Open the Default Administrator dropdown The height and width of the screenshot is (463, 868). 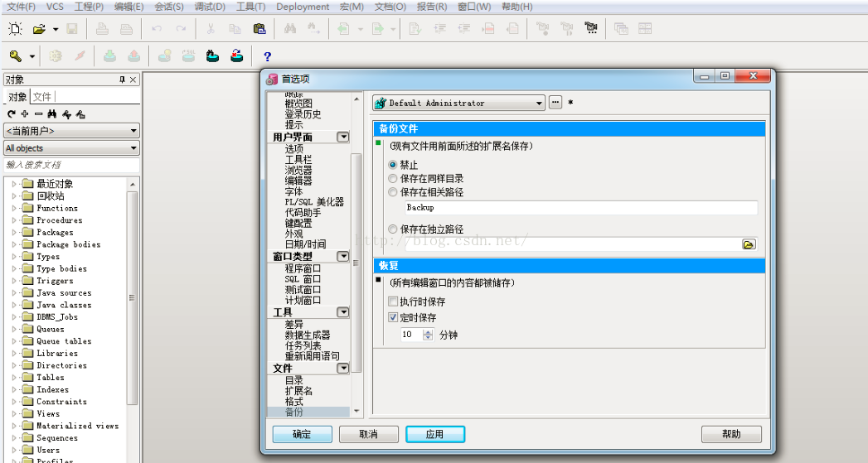click(539, 103)
